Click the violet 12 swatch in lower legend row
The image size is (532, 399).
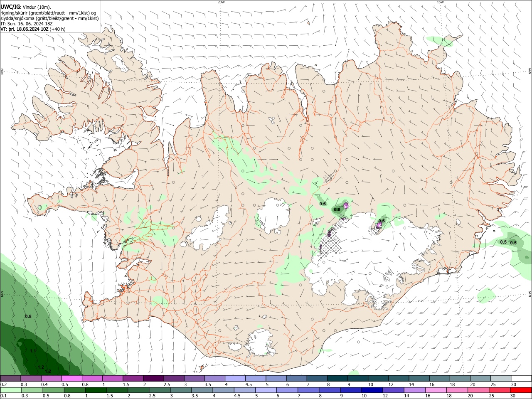coord(393,390)
